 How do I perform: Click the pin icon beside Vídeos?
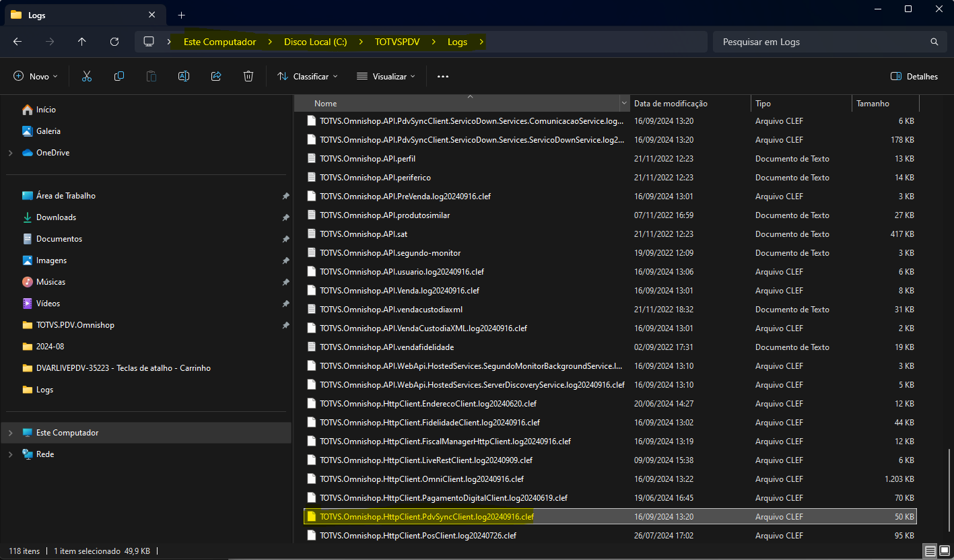point(285,304)
